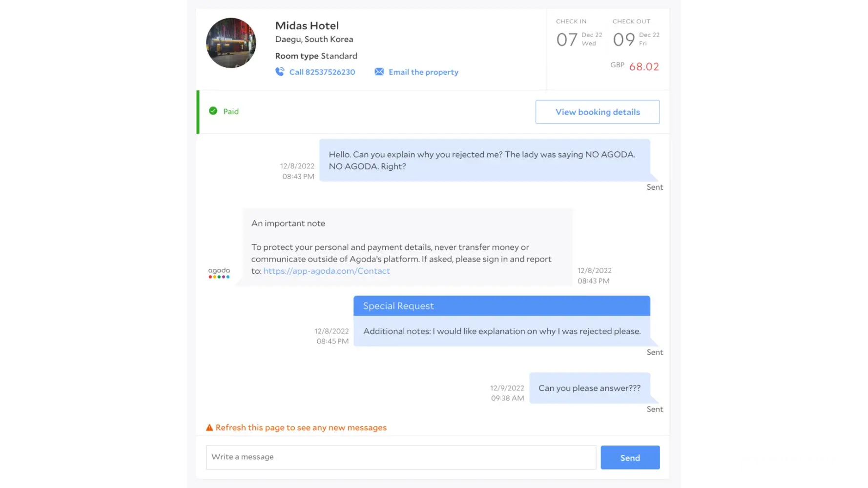Select the "NO AGODA" sent message bubble

pyautogui.click(x=484, y=160)
